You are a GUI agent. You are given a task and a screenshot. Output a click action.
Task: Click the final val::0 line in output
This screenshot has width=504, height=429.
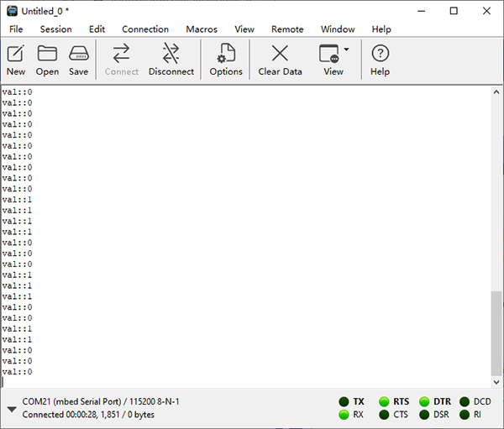(17, 371)
